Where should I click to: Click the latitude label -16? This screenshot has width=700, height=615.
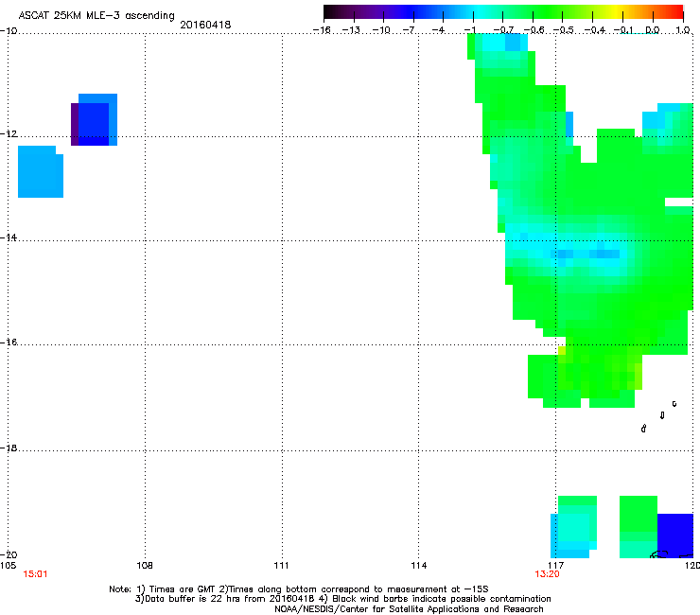(9, 343)
